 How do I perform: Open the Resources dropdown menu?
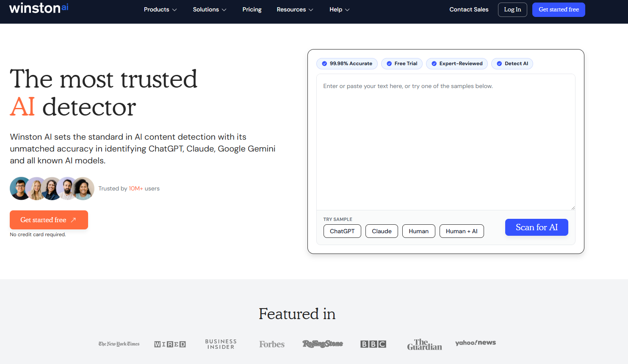(x=295, y=9)
